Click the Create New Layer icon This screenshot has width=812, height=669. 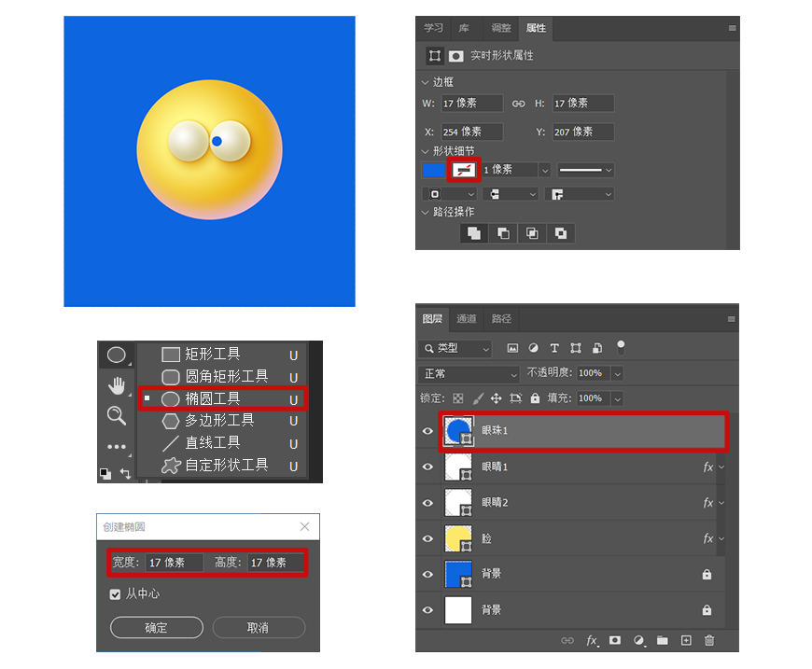686,641
